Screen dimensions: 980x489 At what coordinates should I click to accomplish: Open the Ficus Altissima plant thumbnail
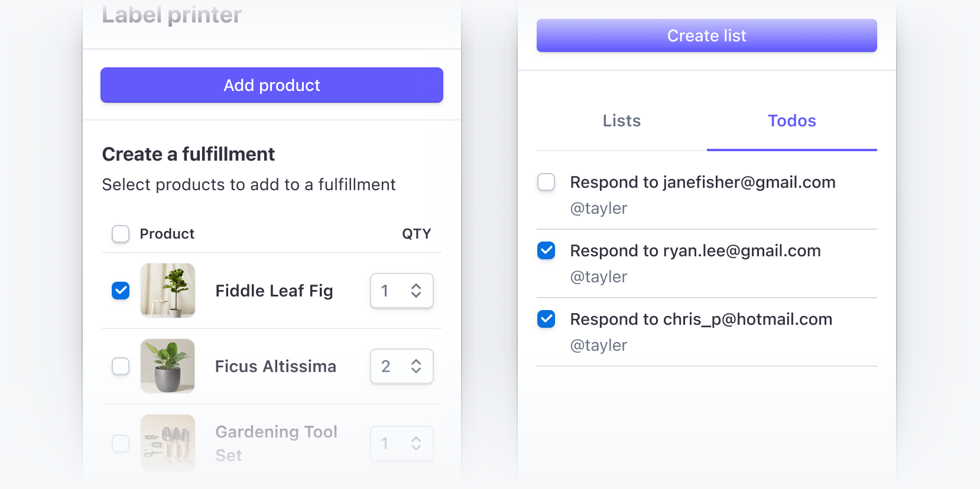(168, 366)
